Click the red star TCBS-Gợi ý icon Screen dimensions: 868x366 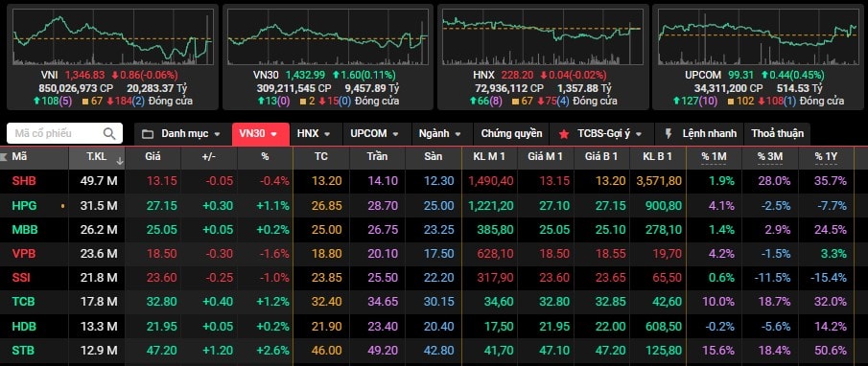click(564, 134)
